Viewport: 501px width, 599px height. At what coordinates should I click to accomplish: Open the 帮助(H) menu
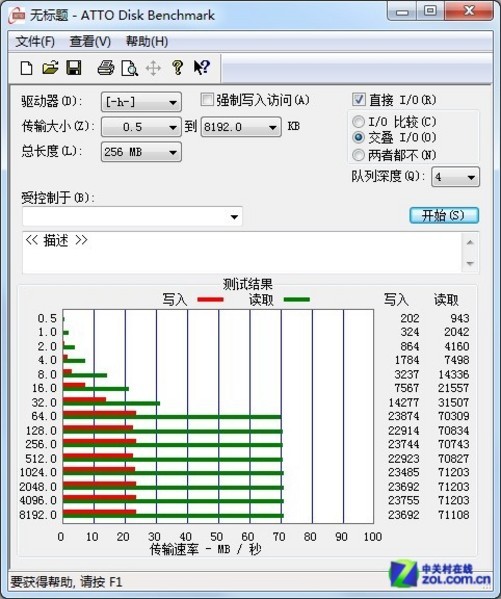(147, 42)
